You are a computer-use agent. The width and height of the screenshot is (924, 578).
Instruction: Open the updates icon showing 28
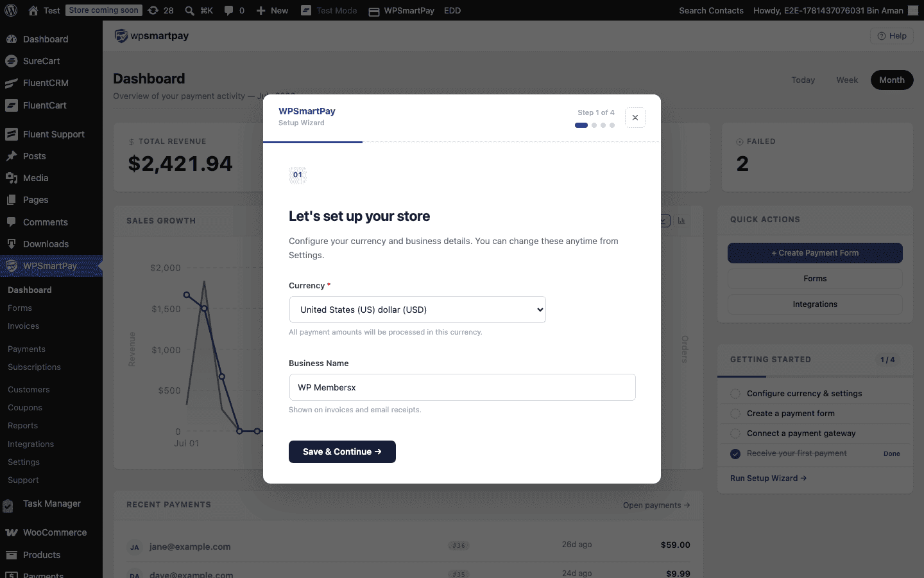[153, 10]
